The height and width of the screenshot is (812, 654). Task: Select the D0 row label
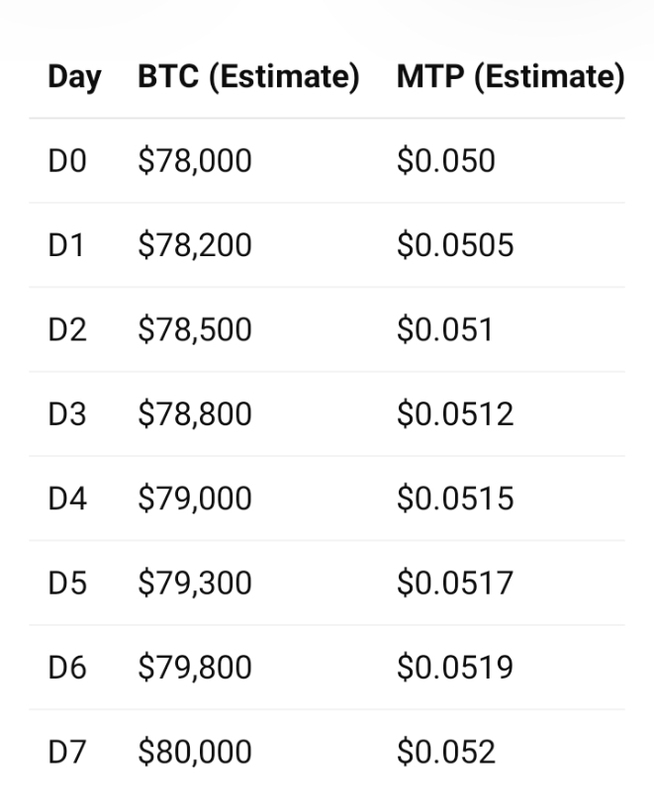67,160
